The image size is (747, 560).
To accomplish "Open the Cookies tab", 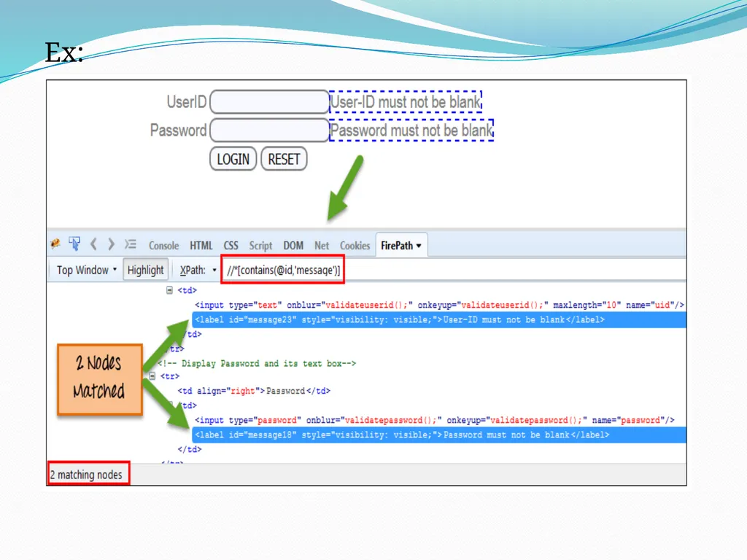I will (355, 246).
